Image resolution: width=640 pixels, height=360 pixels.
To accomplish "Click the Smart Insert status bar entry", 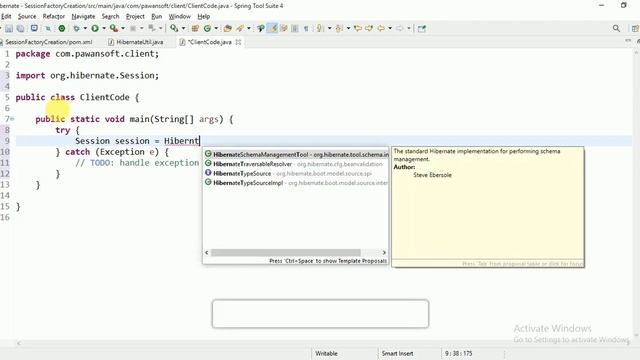I will (x=397, y=353).
